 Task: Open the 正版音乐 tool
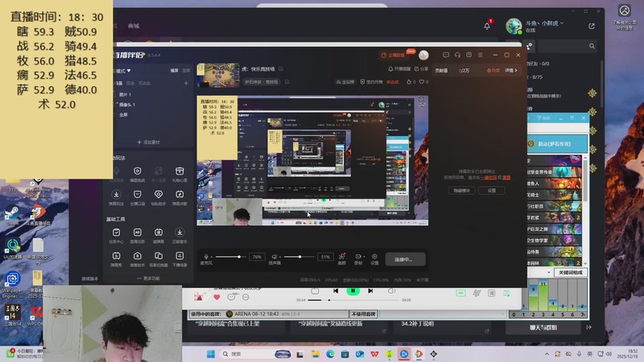pos(180,235)
